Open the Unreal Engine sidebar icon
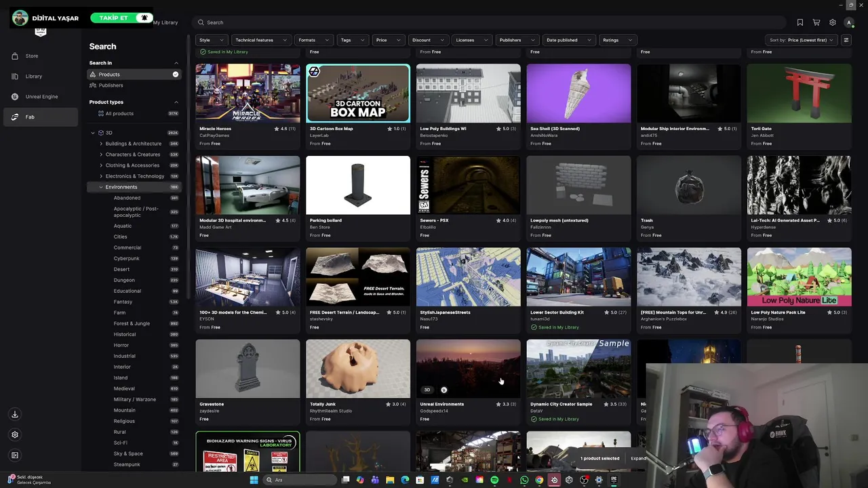The width and height of the screenshot is (868, 488). pyautogui.click(x=15, y=96)
